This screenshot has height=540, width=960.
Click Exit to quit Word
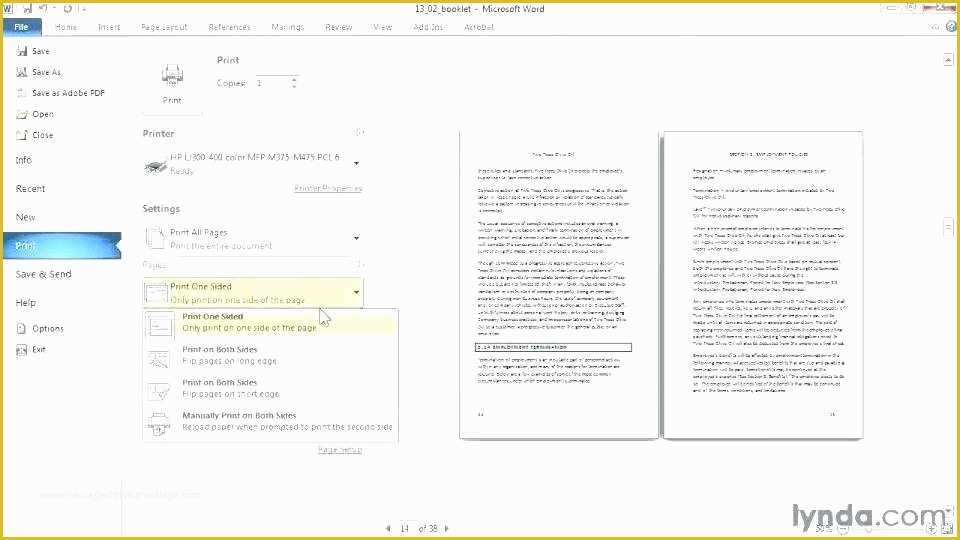[x=31, y=350]
